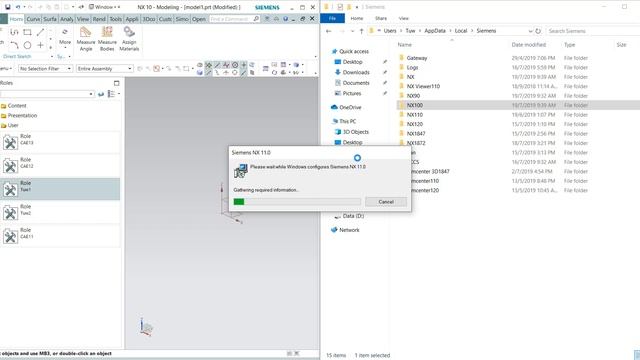Sort by the Name column header

coord(404,45)
